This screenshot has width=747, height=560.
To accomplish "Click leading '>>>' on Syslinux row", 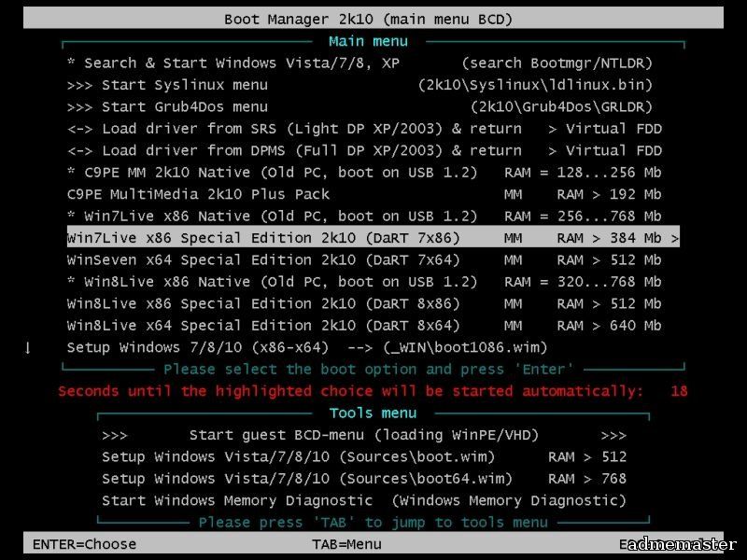I will (80, 86).
